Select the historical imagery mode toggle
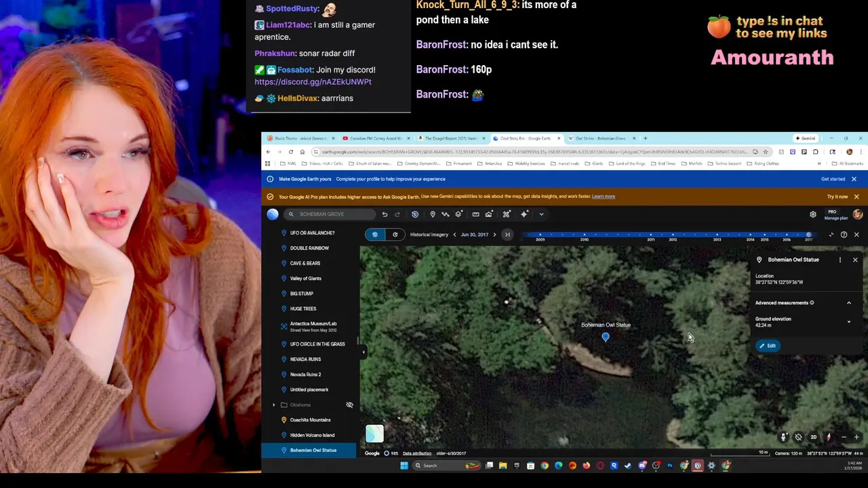 click(374, 235)
